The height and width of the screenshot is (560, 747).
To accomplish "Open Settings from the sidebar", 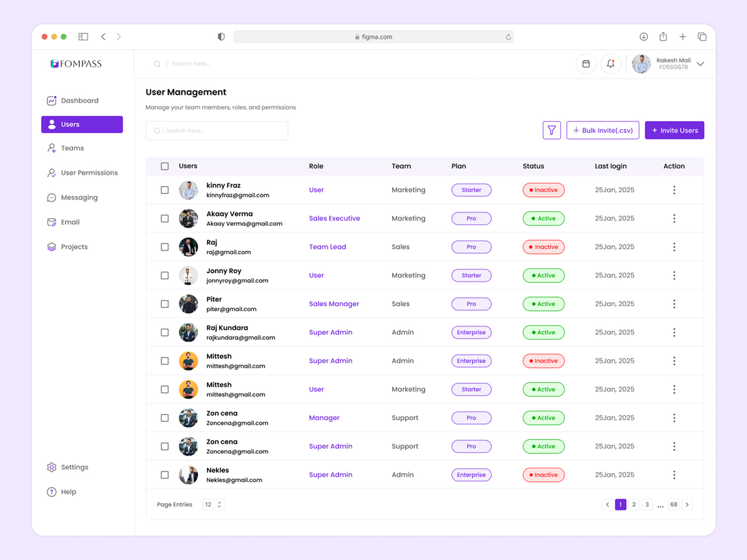I will coord(74,467).
